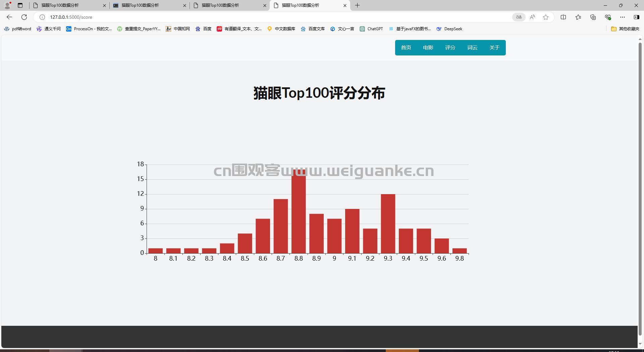Add page to favorites with star icon

[x=546, y=17]
